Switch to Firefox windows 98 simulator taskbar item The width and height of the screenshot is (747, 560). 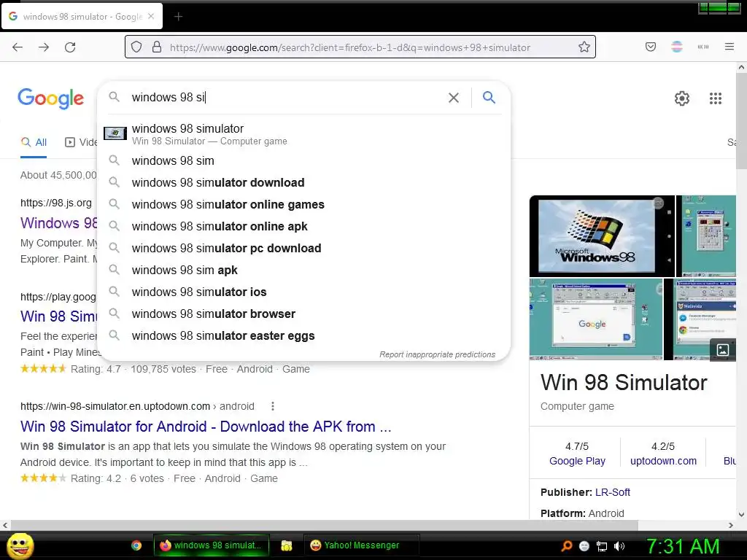click(x=212, y=545)
